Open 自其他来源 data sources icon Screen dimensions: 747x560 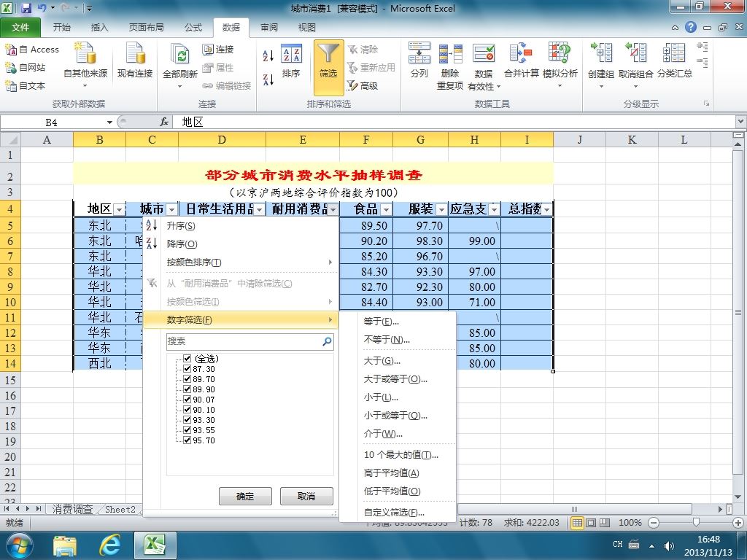click(85, 52)
